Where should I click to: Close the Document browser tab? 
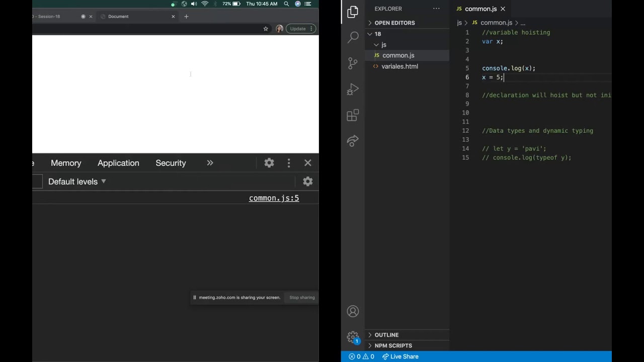point(173,16)
